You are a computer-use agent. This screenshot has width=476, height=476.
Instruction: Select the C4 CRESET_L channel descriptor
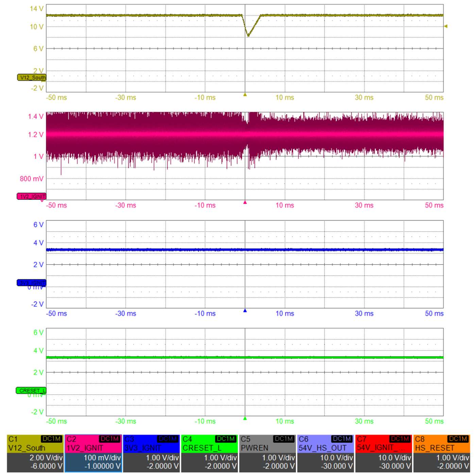click(209, 444)
